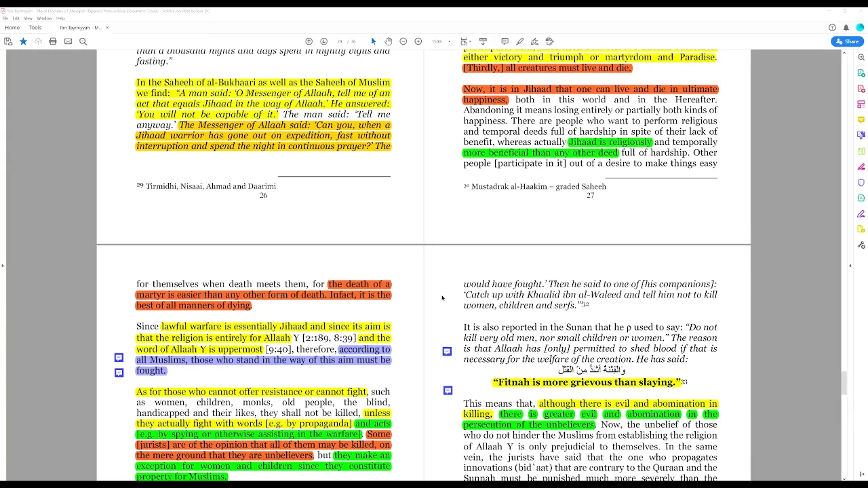Click the Share button

click(x=847, y=41)
